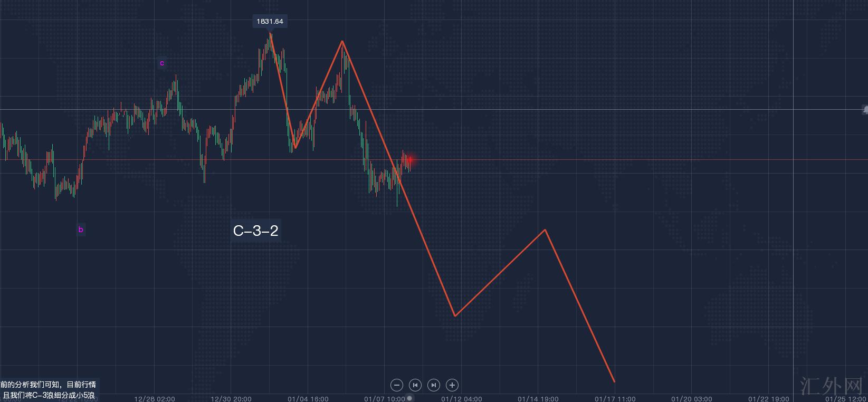The width and height of the screenshot is (868, 402).
Task: Click the alert bell icon at right edge
Action: [x=865, y=110]
